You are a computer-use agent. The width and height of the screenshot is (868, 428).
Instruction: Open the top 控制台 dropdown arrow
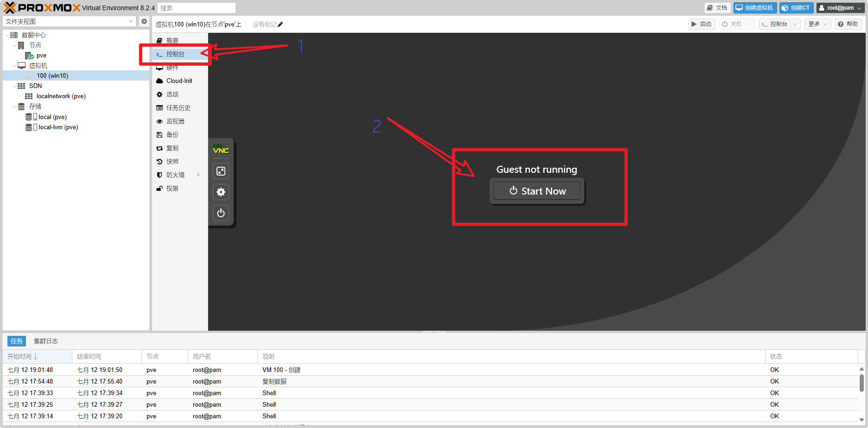tap(795, 24)
